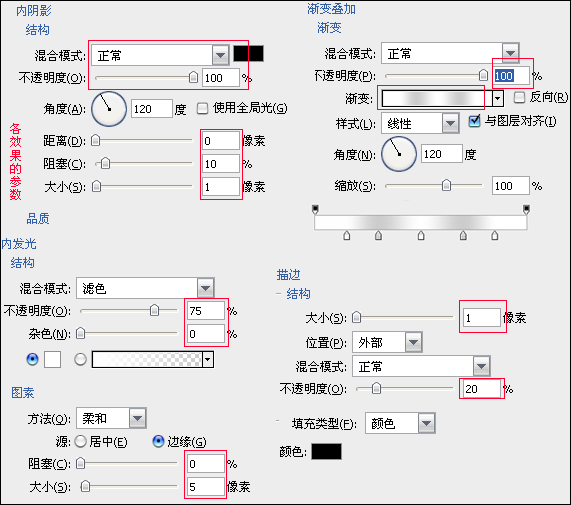Open the 填充类型 dropdown showing 颜色
Image resolution: width=571 pixels, height=505 pixels.
400,423
